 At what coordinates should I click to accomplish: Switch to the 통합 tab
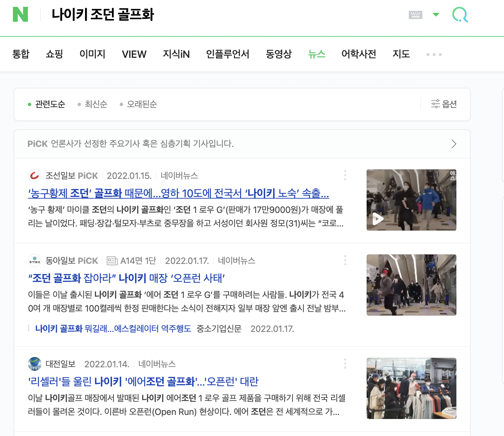click(21, 54)
